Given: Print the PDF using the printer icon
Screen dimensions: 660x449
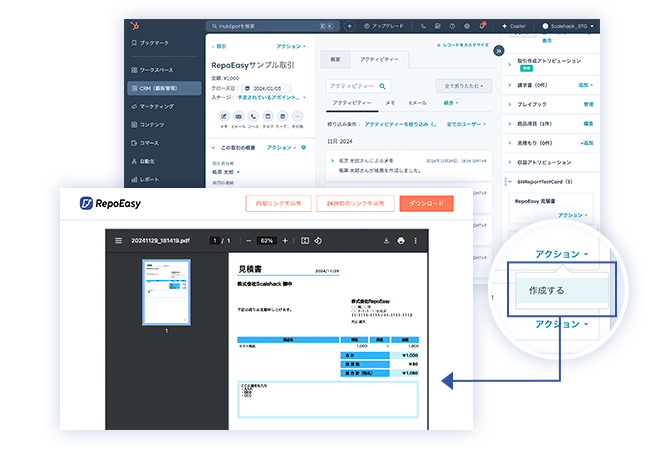Looking at the screenshot, I should pos(401,241).
